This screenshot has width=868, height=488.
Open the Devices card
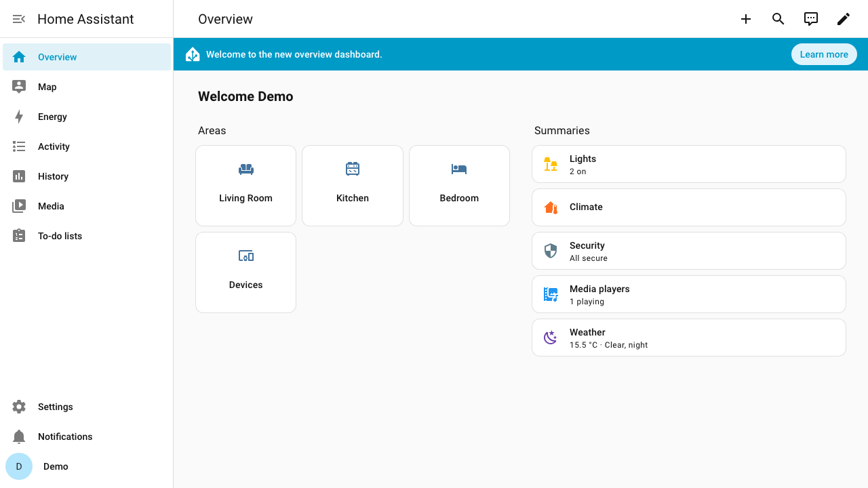coord(246,272)
